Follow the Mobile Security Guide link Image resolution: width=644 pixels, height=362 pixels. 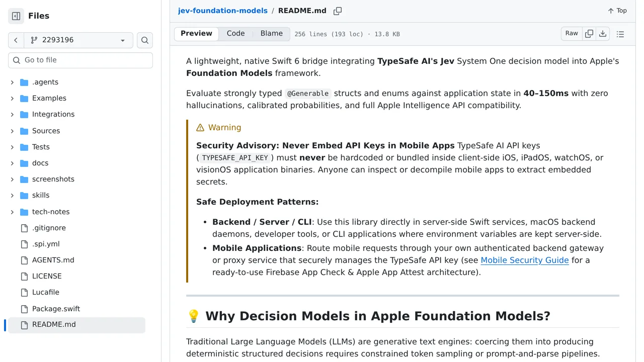pyautogui.click(x=525, y=260)
